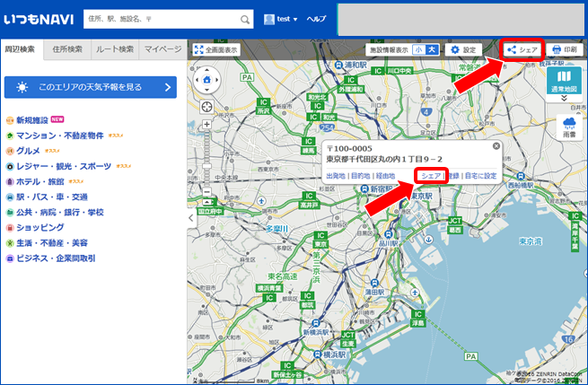
Task: Click the いつもNAVI logo
Action: (39, 19)
